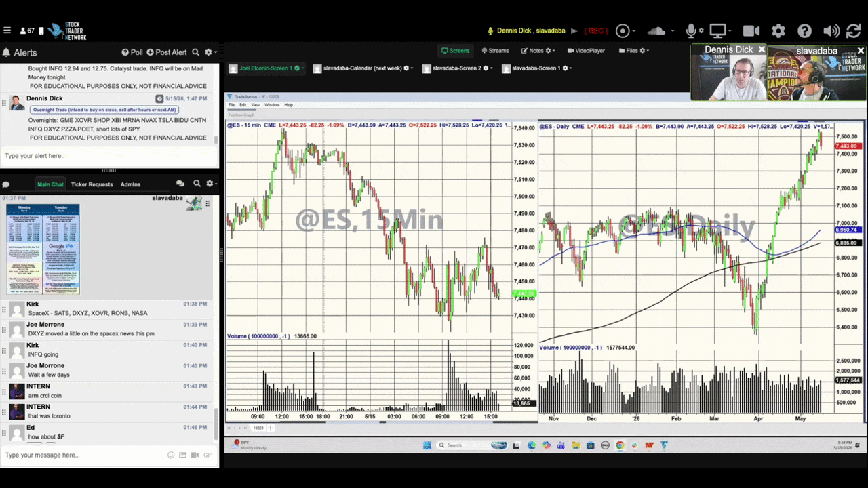The height and width of the screenshot is (488, 868).
Task: Open Dennis Dick's avatar in the alerts
Action: click(x=17, y=102)
